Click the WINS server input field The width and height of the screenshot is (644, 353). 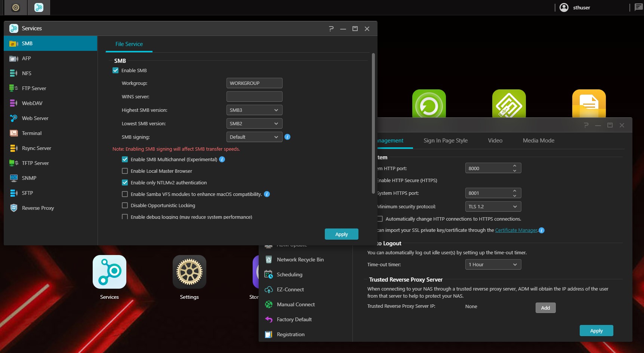(254, 96)
